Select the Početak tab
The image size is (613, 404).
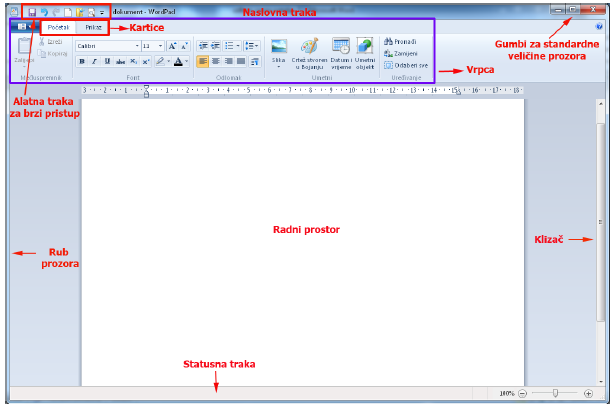pyautogui.click(x=58, y=27)
